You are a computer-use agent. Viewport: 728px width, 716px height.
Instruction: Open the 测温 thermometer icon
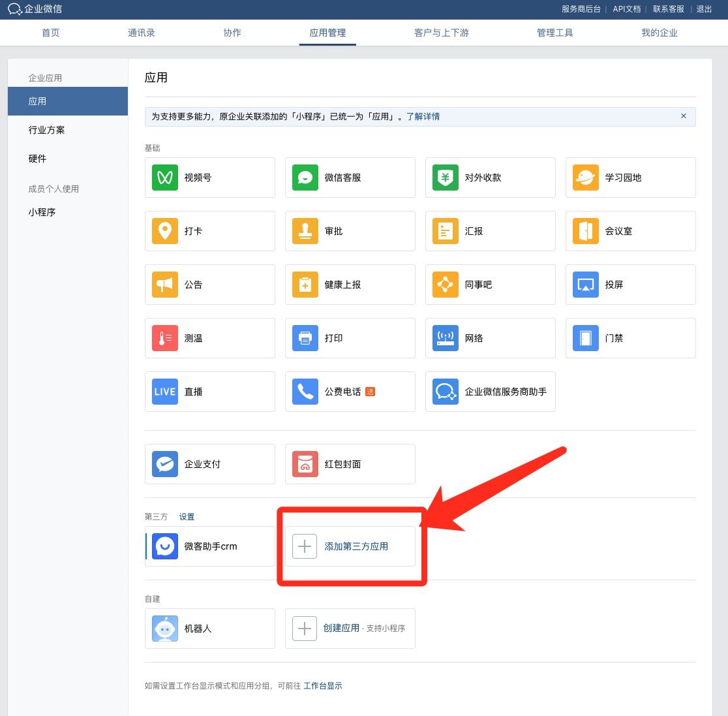point(165,338)
